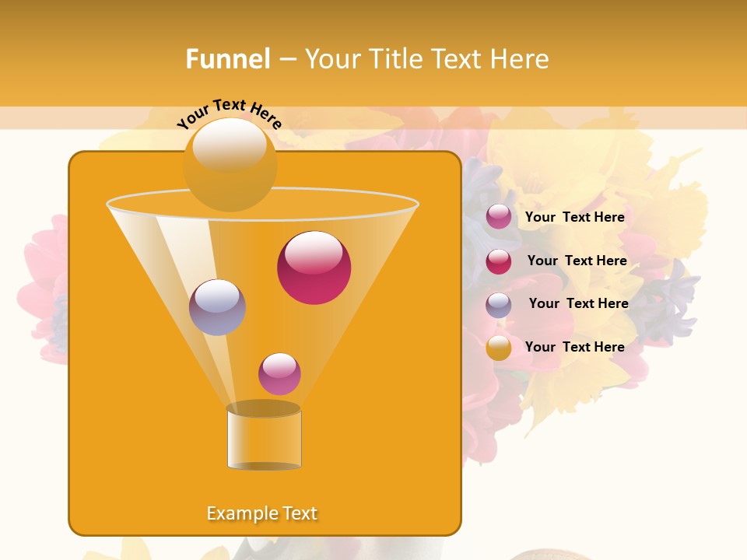Screen dimensions: 747x560
Task: Select the gold legend bullet marker
Action: click(498, 347)
